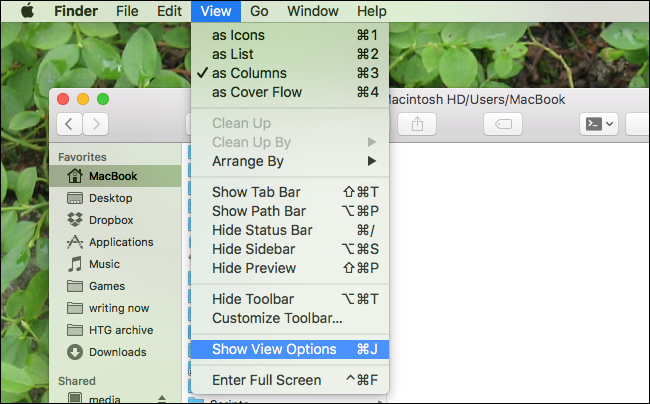Click the window title path text
The width and height of the screenshot is (650, 404).
pyautogui.click(x=477, y=99)
